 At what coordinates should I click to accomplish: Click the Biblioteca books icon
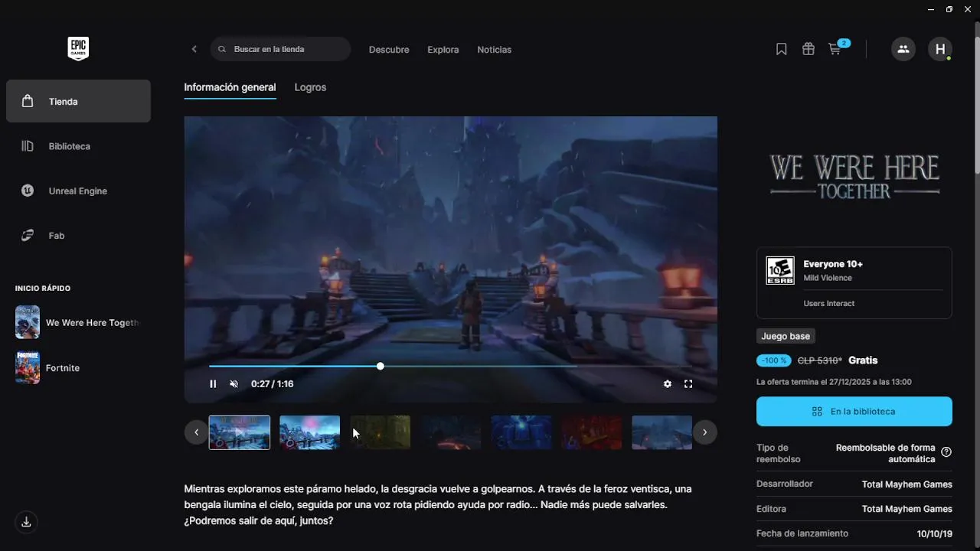pos(28,145)
